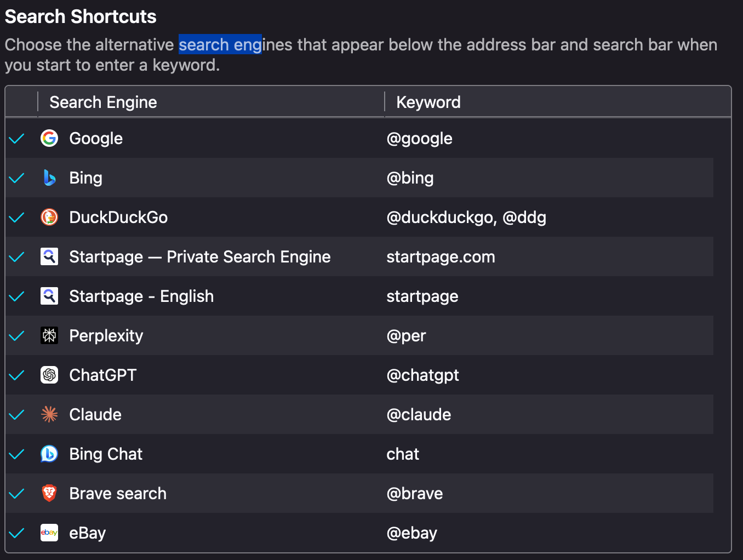Disable the Startpage - English checkmark
The width and height of the screenshot is (743, 560).
point(17,296)
